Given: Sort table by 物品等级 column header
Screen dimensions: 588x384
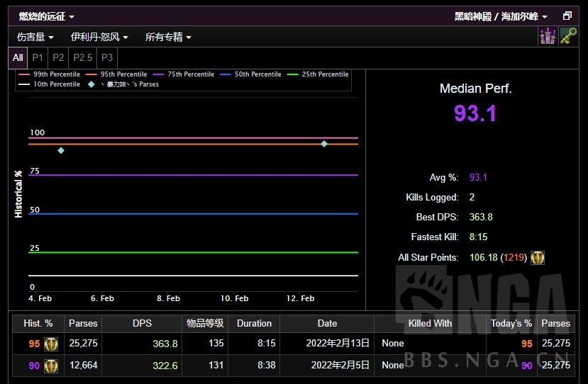Looking at the screenshot, I should click(x=205, y=323).
